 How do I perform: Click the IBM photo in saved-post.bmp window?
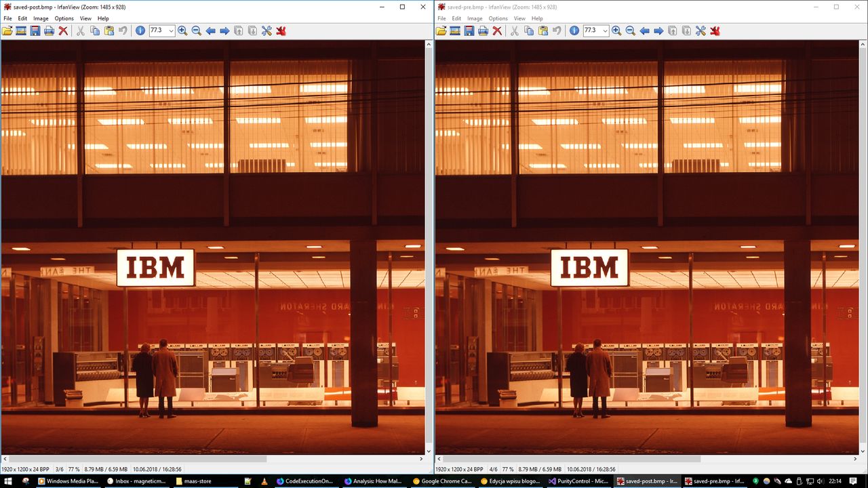[x=213, y=247]
